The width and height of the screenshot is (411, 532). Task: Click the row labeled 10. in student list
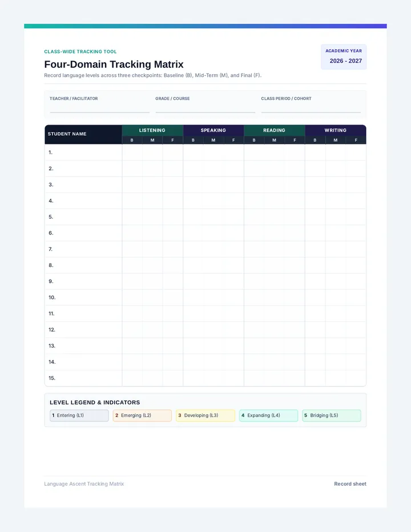[x=205, y=297]
